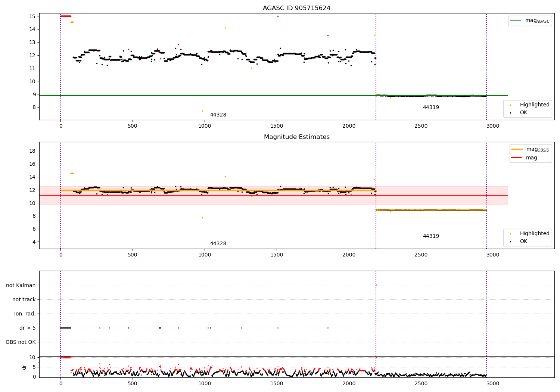The height and width of the screenshot is (392, 560).
Task: Click the "Ion. rad." row label
Action: 25,314
